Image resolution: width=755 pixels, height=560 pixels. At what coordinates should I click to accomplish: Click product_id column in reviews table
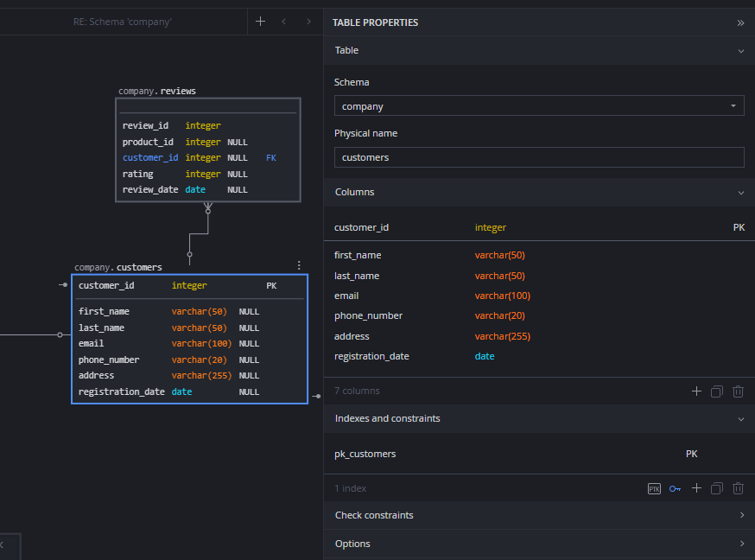coord(148,142)
